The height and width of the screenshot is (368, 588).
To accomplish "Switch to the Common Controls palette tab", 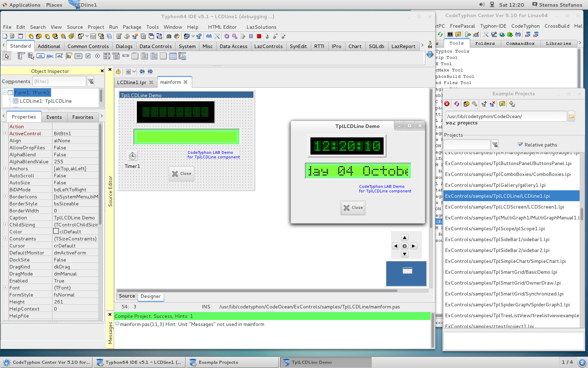I will 88,46.
